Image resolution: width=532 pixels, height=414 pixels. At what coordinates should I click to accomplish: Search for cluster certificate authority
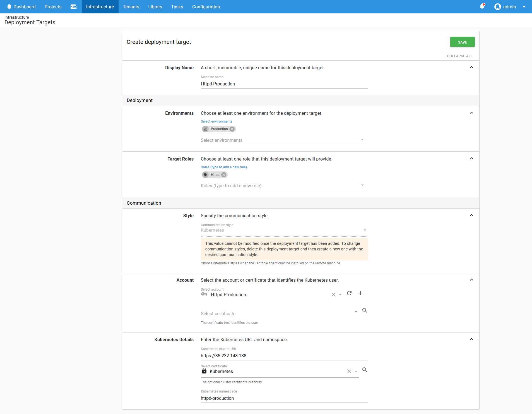click(x=365, y=370)
